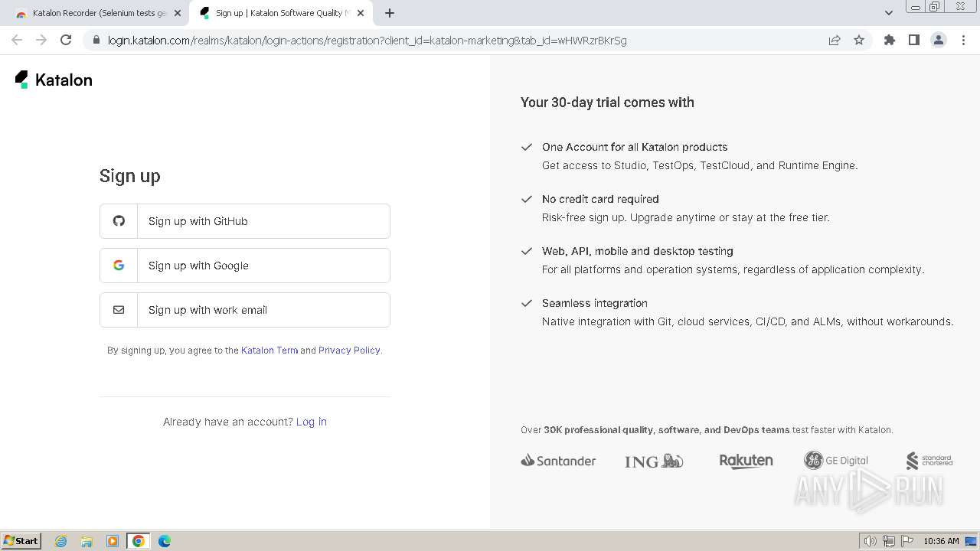Open File Explorer from taskbar
The height and width of the screenshot is (551, 980).
(x=87, y=541)
